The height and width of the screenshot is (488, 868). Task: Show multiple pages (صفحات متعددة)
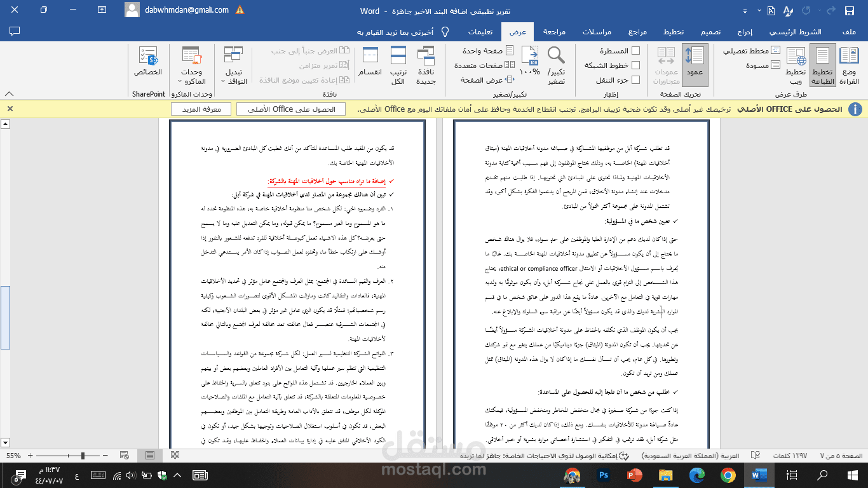[484, 65]
